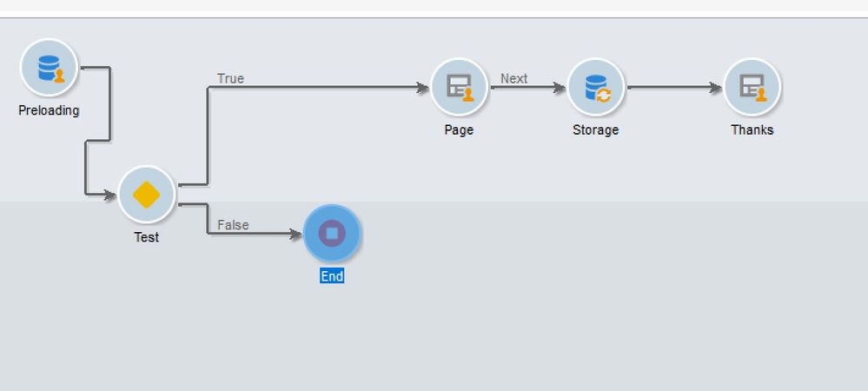Viewport: 868px width, 391px height.
Task: Select the Thanks page icon
Action: (x=752, y=87)
